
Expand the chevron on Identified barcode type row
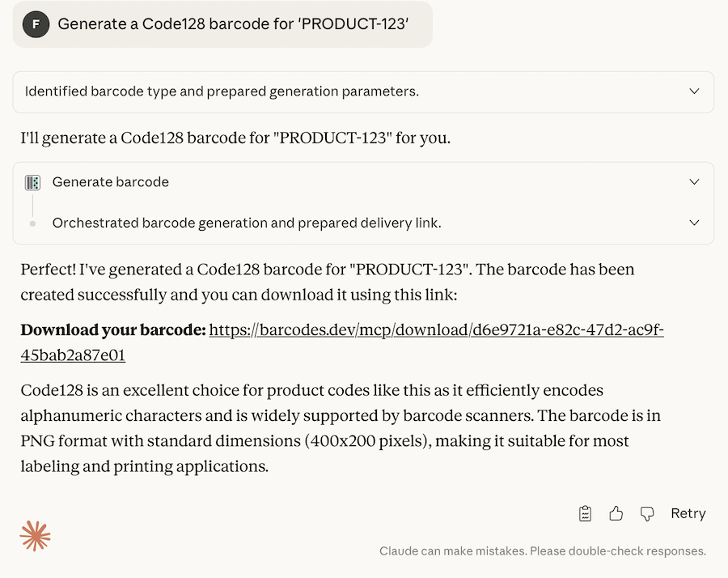[x=694, y=91]
